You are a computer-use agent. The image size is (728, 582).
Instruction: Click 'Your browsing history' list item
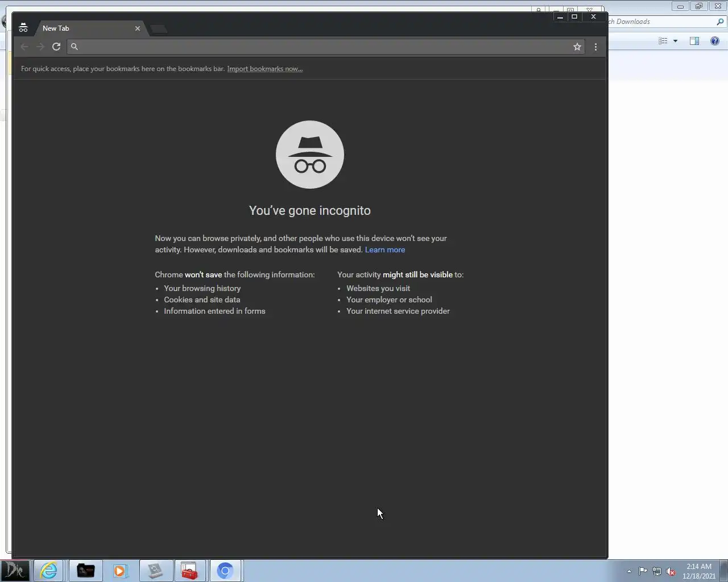[x=202, y=288]
